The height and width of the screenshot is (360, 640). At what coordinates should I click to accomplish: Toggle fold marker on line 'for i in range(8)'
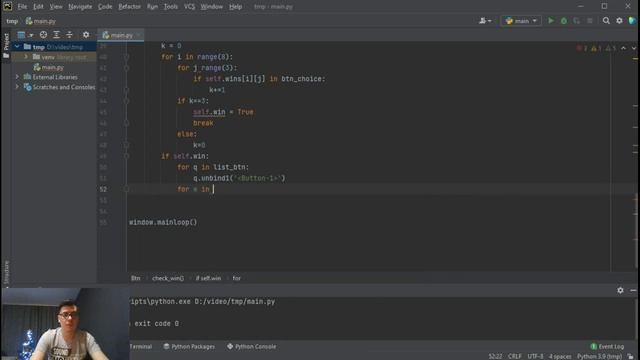(x=127, y=57)
